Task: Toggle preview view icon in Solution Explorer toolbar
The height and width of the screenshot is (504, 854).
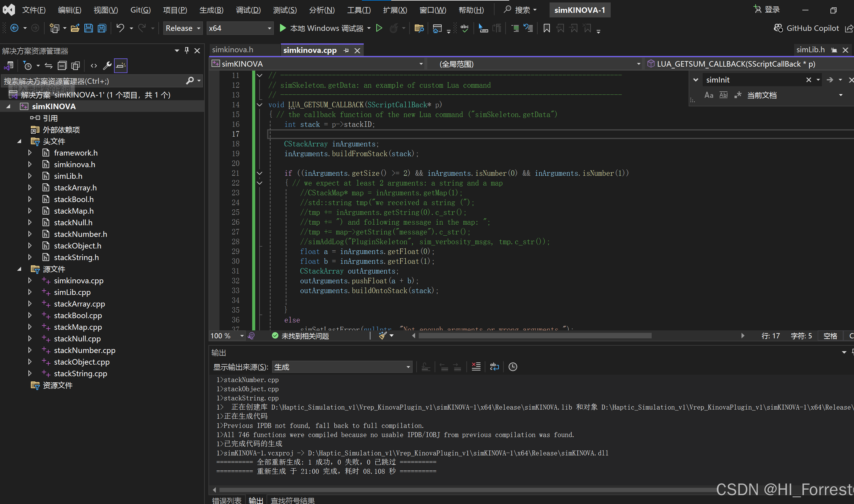Action: 120,65
